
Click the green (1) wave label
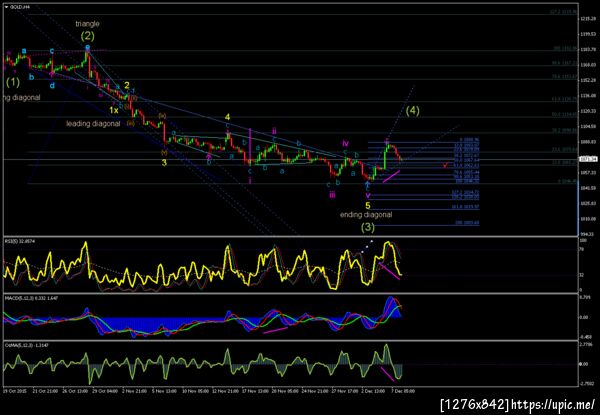pos(13,81)
